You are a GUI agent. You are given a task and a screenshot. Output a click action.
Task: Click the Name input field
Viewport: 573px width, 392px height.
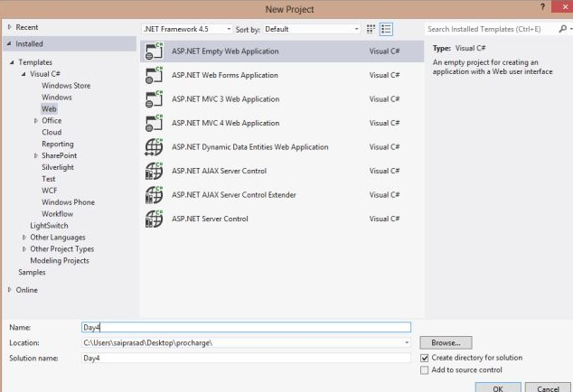pyautogui.click(x=246, y=327)
